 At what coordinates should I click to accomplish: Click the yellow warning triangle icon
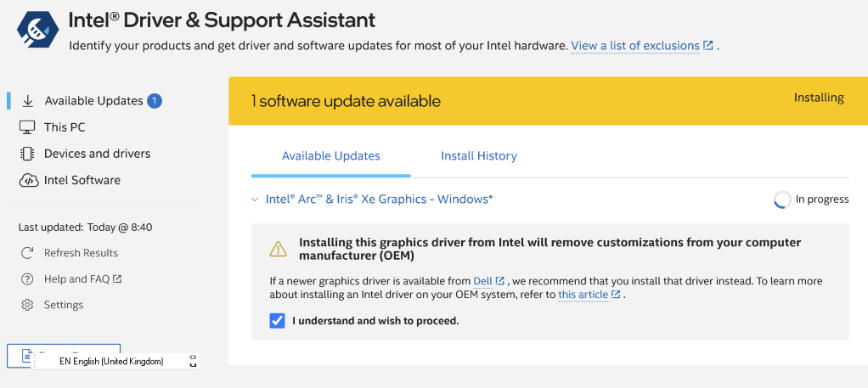point(278,249)
